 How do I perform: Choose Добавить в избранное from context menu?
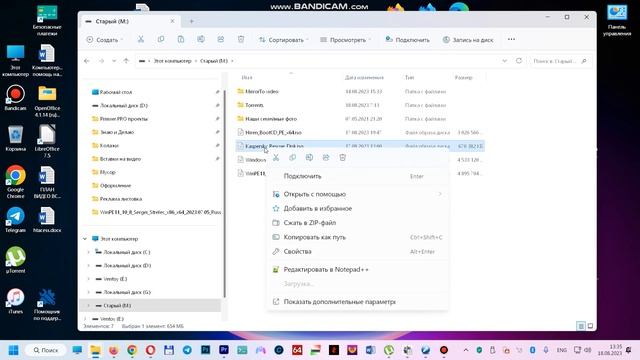(x=358, y=209)
